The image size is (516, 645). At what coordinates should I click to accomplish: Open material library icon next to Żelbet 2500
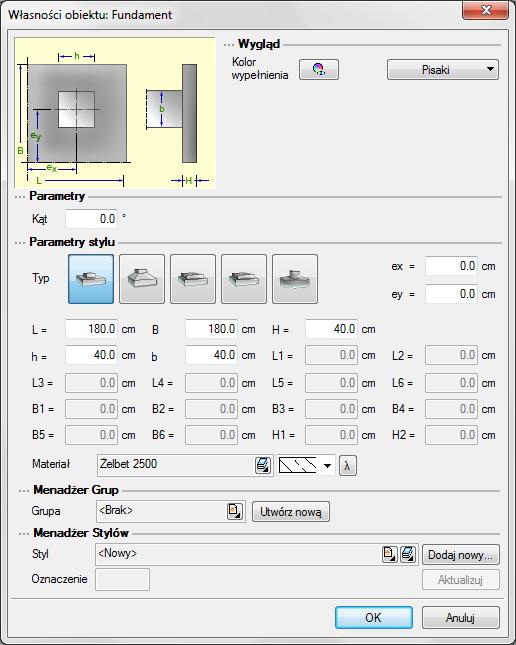coord(263,465)
